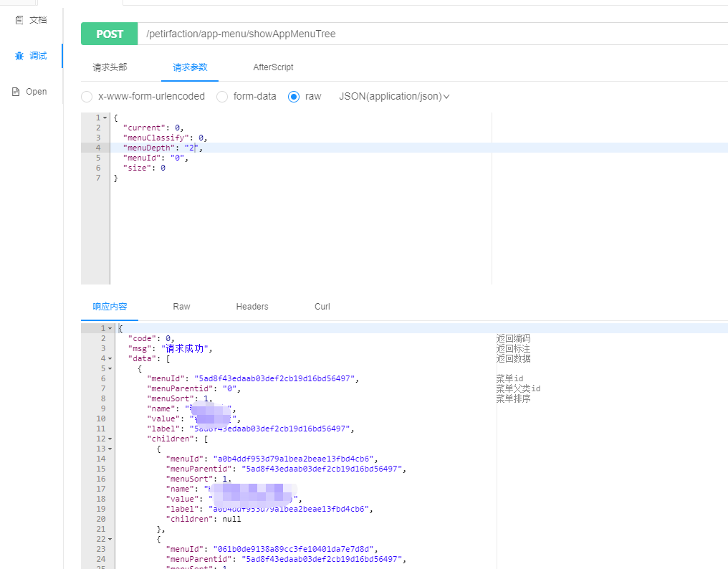Collapse response line 4 data fold arrow
The width and height of the screenshot is (728, 569).
tap(110, 358)
